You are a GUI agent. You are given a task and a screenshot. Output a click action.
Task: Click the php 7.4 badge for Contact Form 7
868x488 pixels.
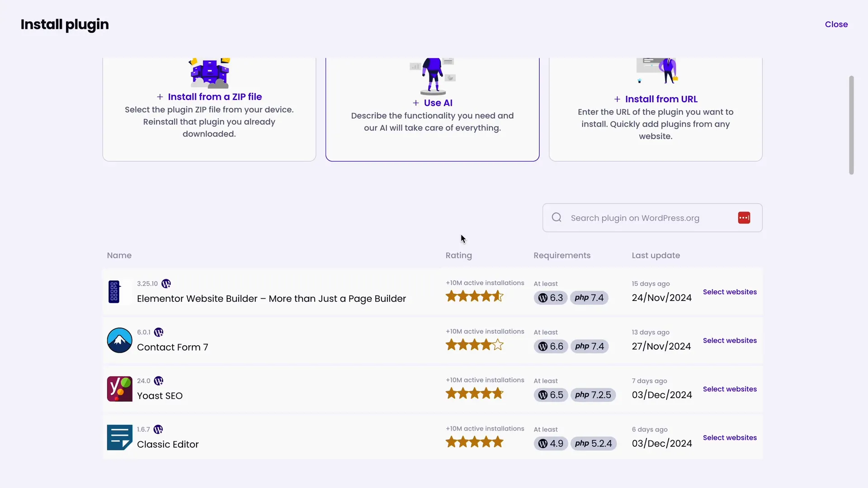(x=590, y=347)
